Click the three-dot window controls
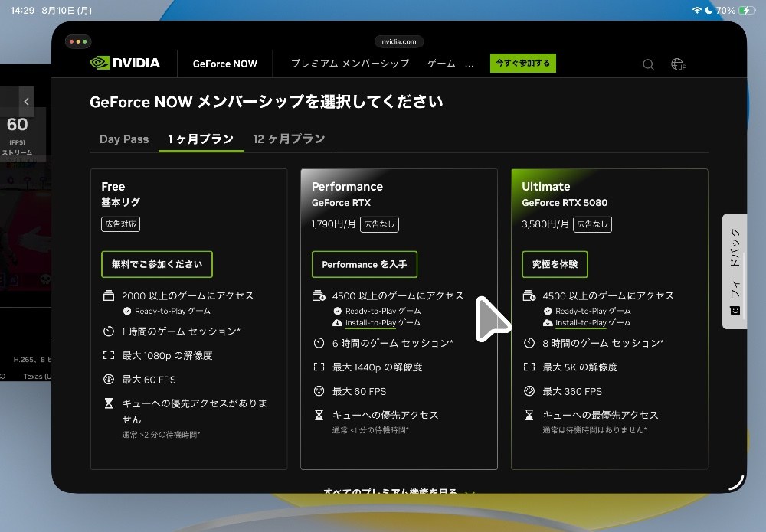Image resolution: width=766 pixels, height=532 pixels. [x=78, y=41]
